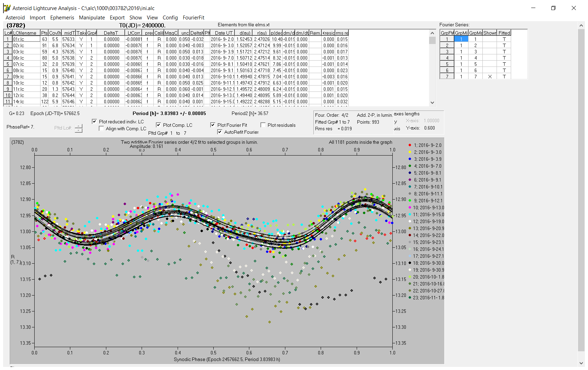The width and height of the screenshot is (588, 370).
Task: Click the yellow legend dot for 2016-9-3.0
Action: coord(410,152)
